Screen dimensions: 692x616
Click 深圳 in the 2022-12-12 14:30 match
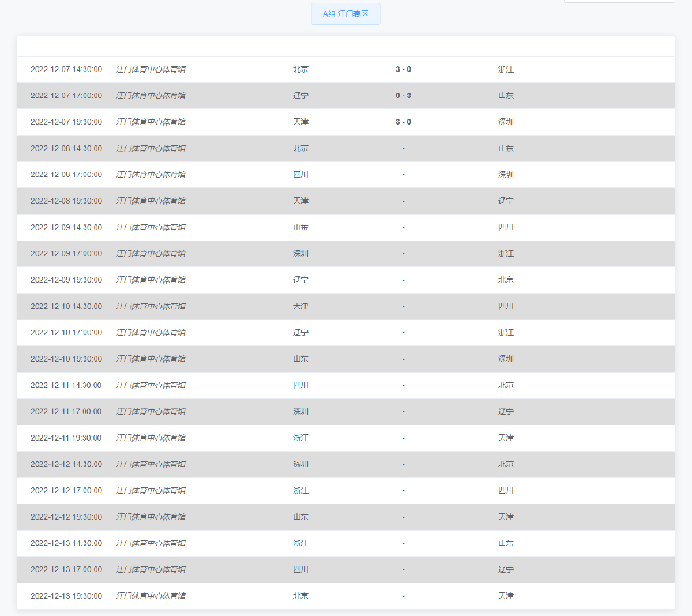[300, 464]
